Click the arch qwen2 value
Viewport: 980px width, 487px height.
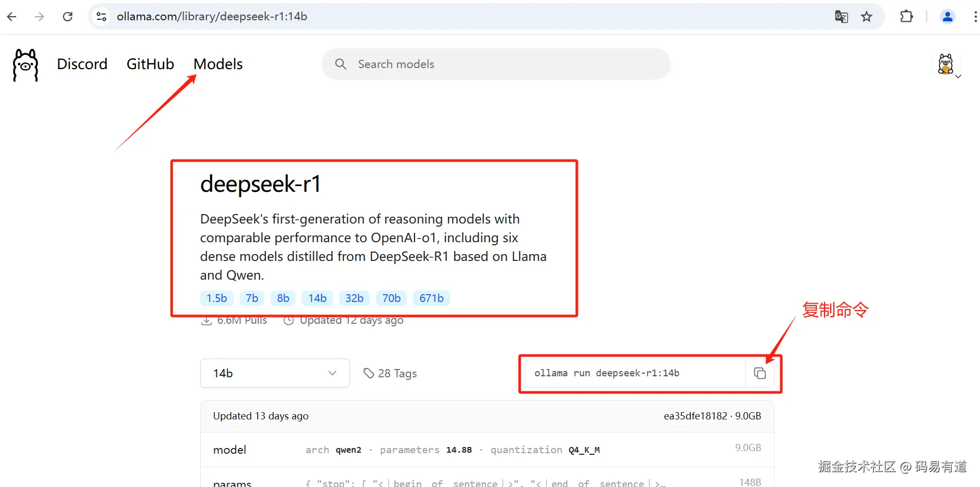click(x=348, y=450)
